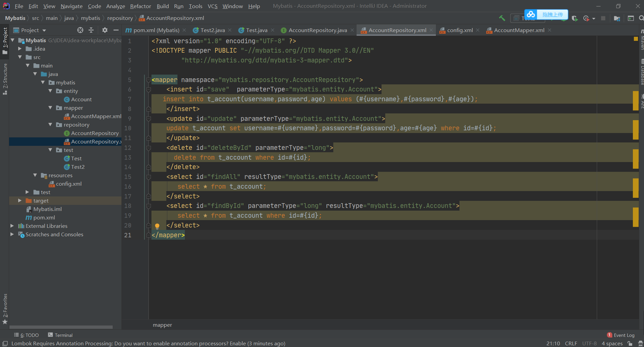Viewport: 644px width, 347px height.
Task: Click 4 spaces indent setting
Action: click(612, 343)
